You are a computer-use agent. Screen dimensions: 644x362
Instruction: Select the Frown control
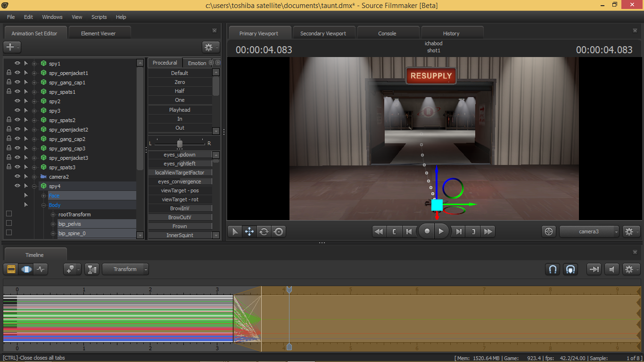tap(180, 226)
